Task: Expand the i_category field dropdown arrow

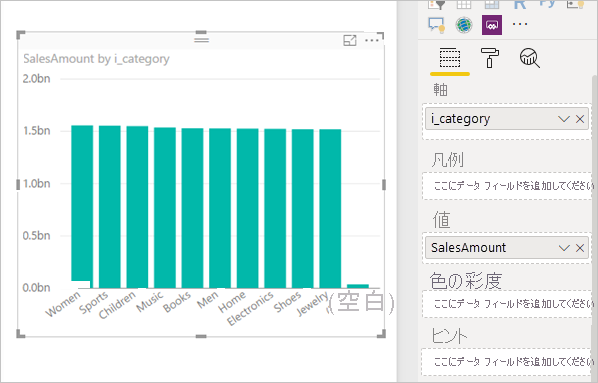Action: 564,119
